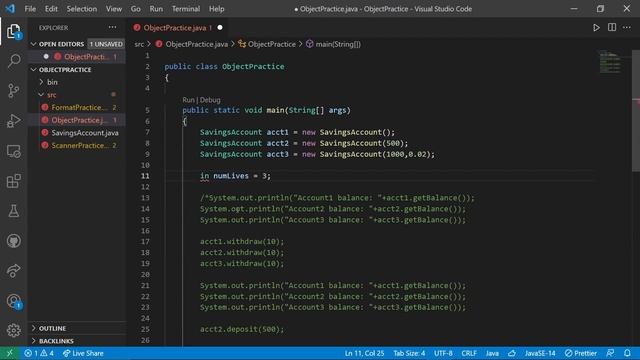Click the editor vertical scrollbar

636,111
